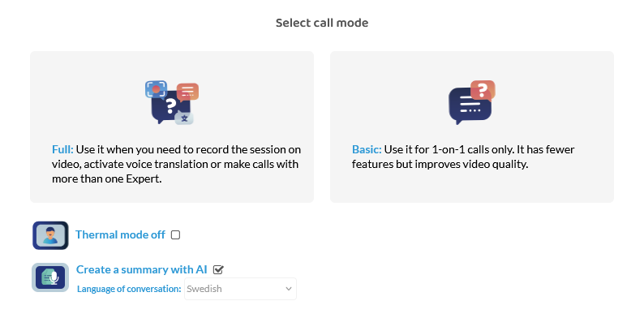Screen dimensions: 644x331
Task: Click the AI summary microphone icon
Action: pos(50,277)
